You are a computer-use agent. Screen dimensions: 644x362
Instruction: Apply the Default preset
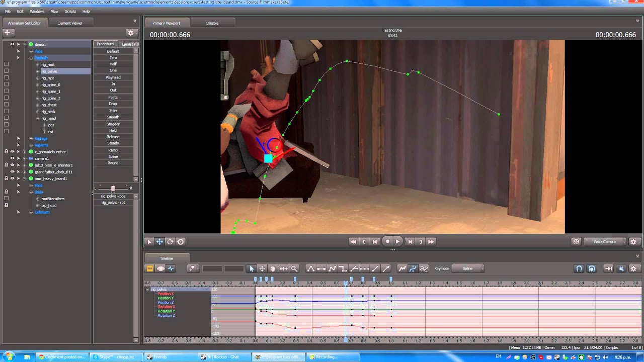[113, 51]
